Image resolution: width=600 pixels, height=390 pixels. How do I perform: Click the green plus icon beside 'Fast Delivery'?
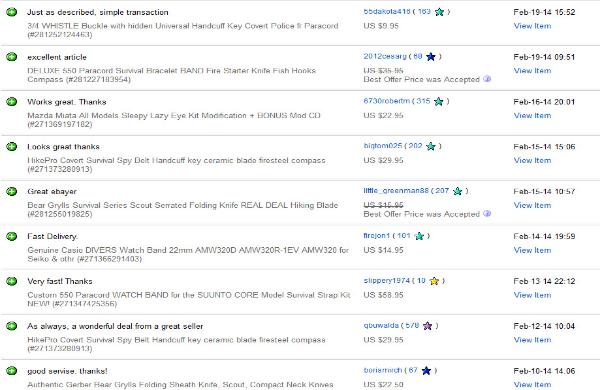11,236
